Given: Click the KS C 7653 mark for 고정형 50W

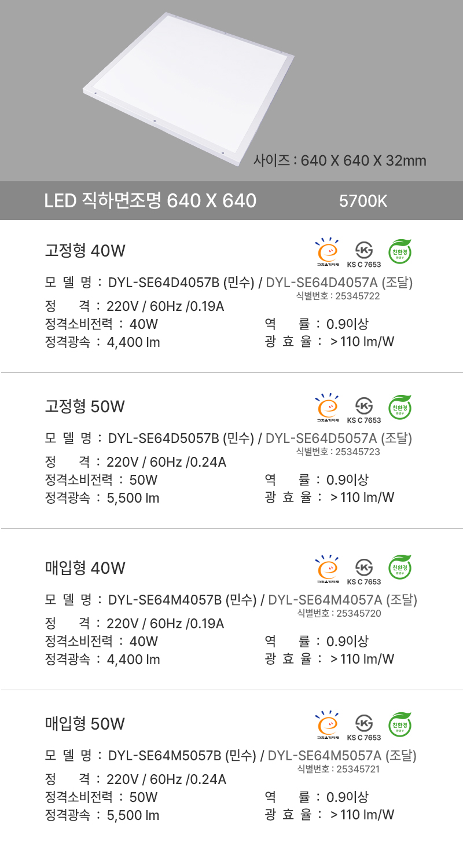Looking at the screenshot, I should 364,409.
